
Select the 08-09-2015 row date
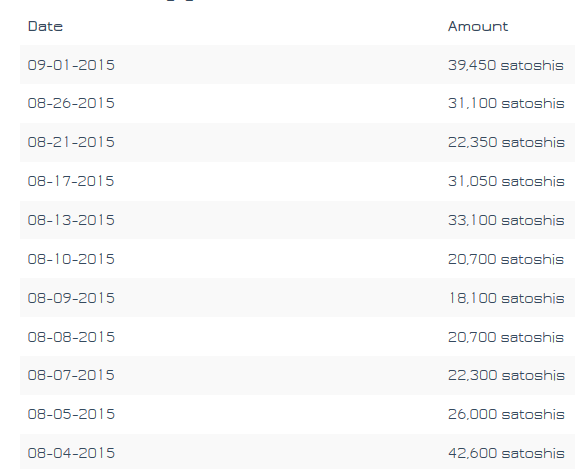pyautogui.click(x=71, y=298)
